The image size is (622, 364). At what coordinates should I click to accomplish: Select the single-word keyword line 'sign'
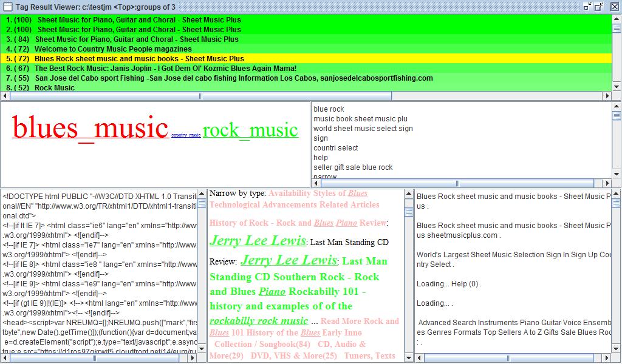click(321, 138)
